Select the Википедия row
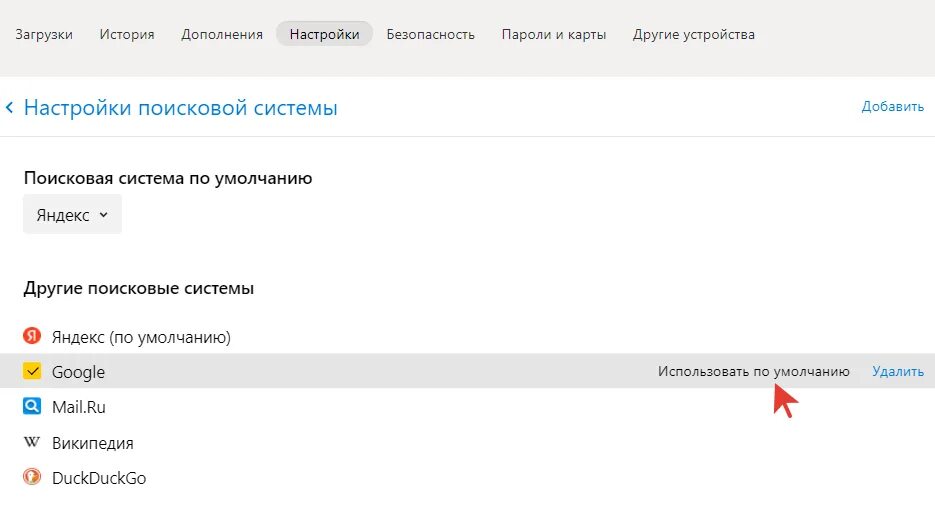Viewport: 935px width, 523px height. [x=468, y=442]
